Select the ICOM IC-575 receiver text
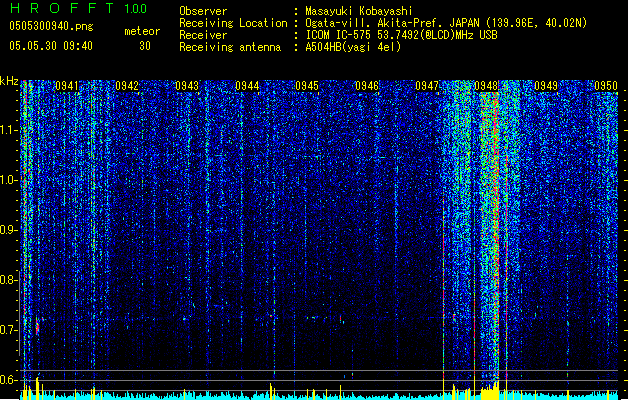This screenshot has width=629, height=400. click(401, 35)
